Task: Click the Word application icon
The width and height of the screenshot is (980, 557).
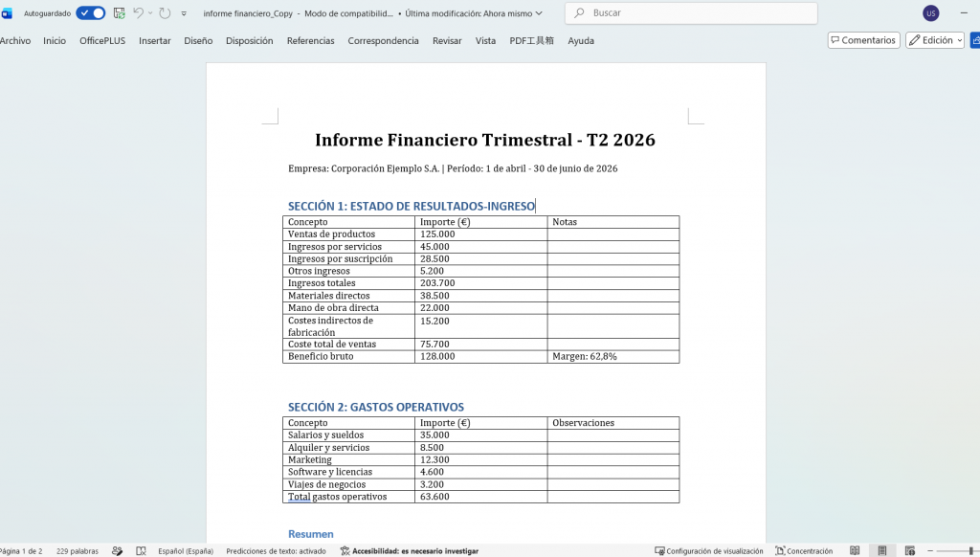Action: 7,13
